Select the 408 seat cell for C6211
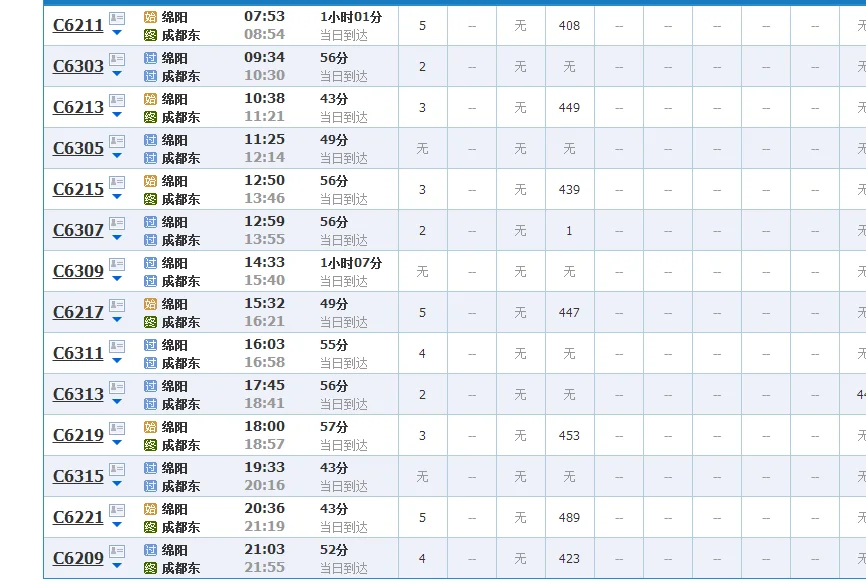 click(569, 26)
